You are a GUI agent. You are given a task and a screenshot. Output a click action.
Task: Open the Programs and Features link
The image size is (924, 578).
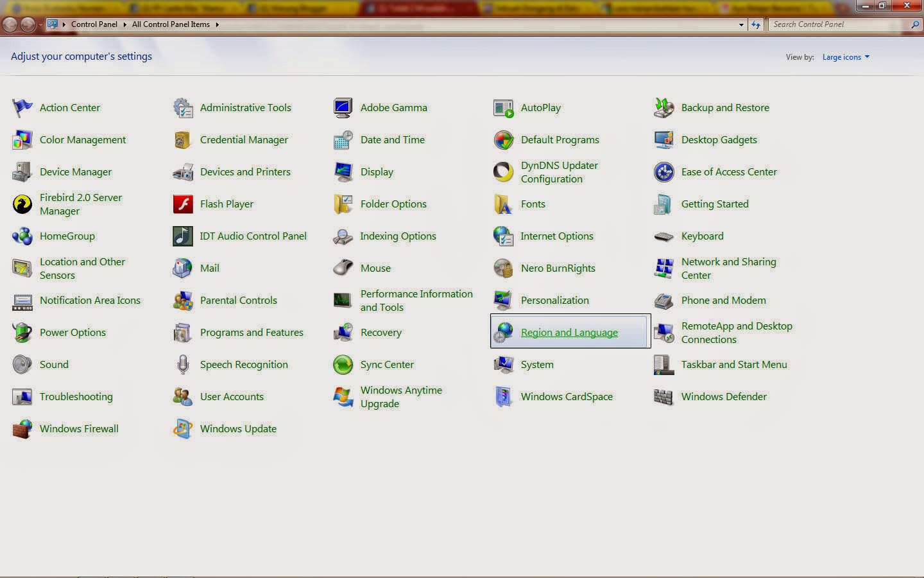pos(252,333)
